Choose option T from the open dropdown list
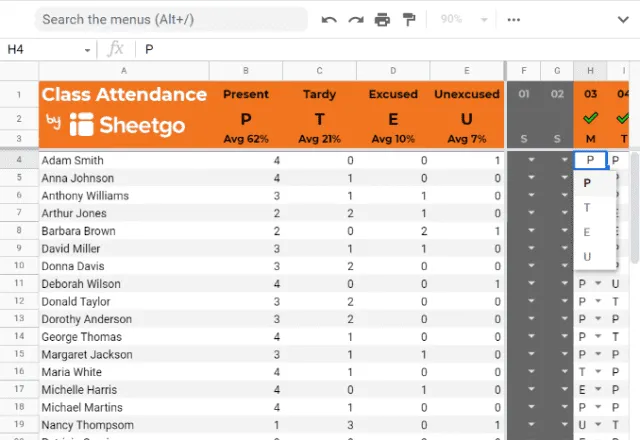This screenshot has height=440, width=640. [x=587, y=208]
